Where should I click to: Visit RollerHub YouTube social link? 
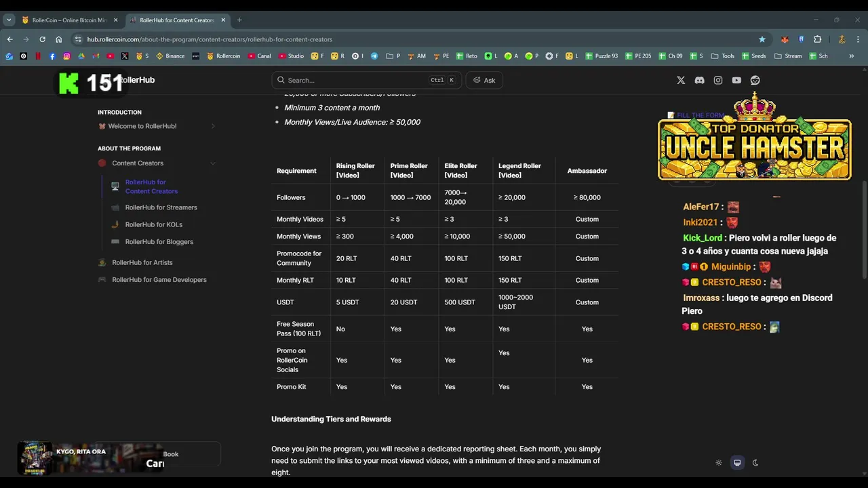click(x=736, y=80)
